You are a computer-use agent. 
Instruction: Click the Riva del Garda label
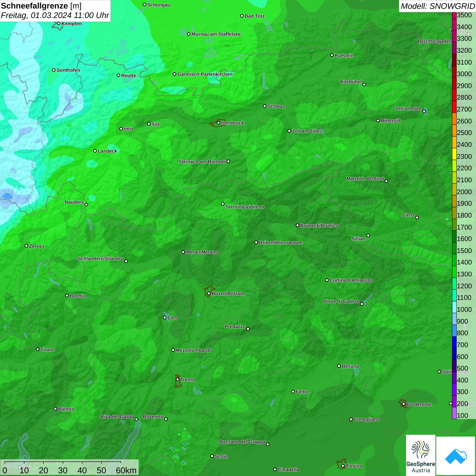click(x=117, y=417)
